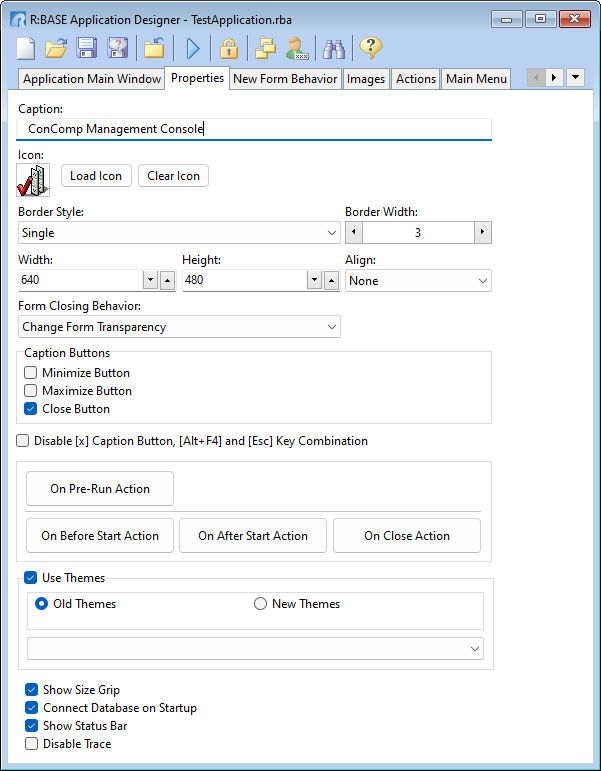The height and width of the screenshot is (771, 601).
Task: Click the padlock toolbar icon
Action: tap(229, 48)
